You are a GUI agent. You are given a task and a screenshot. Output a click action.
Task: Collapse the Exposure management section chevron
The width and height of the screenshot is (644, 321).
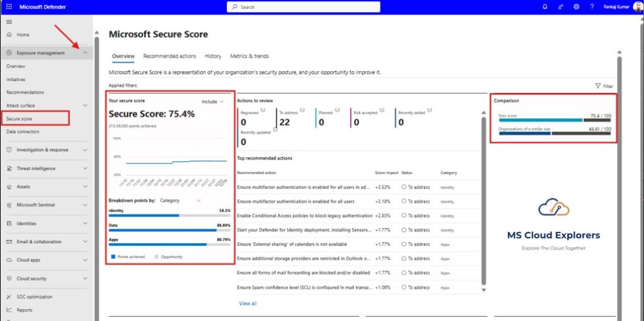(x=85, y=53)
